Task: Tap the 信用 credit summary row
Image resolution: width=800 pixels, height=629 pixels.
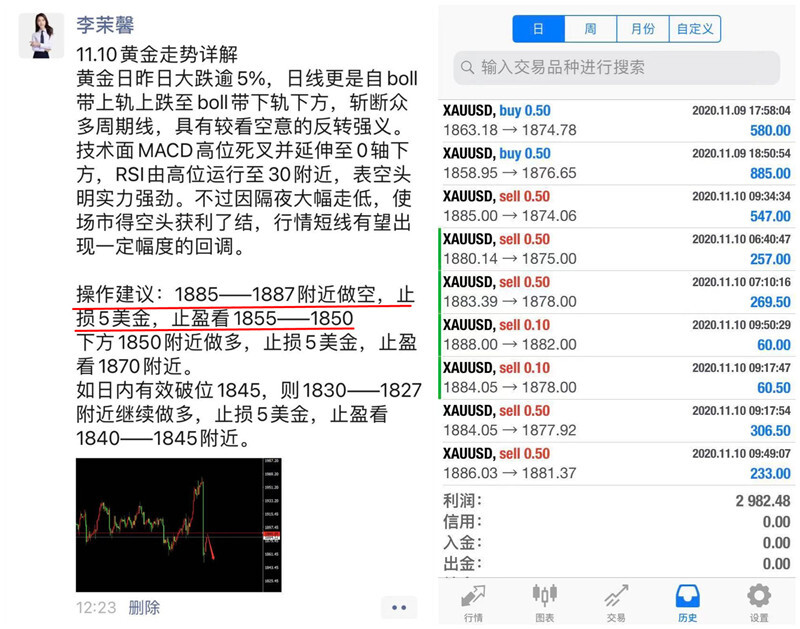Action: pos(616,522)
